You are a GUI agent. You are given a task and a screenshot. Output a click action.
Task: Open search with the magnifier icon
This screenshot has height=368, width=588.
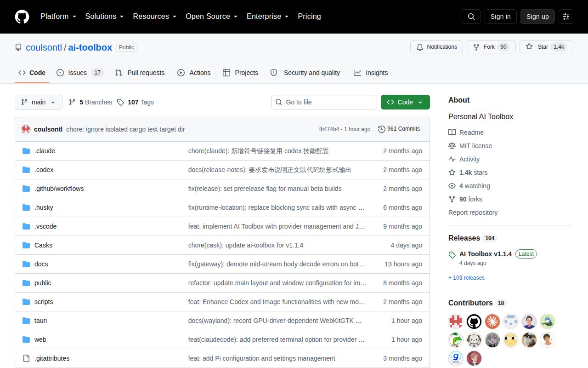click(471, 17)
